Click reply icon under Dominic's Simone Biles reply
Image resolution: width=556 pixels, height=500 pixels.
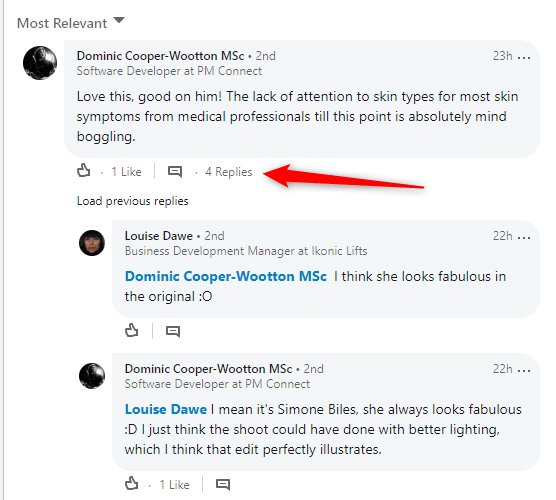coord(223,484)
